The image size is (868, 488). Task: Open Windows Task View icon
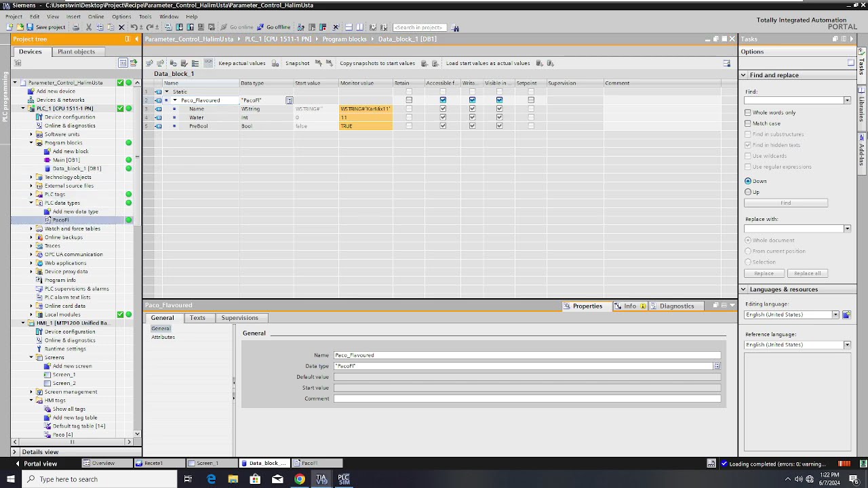point(188,479)
